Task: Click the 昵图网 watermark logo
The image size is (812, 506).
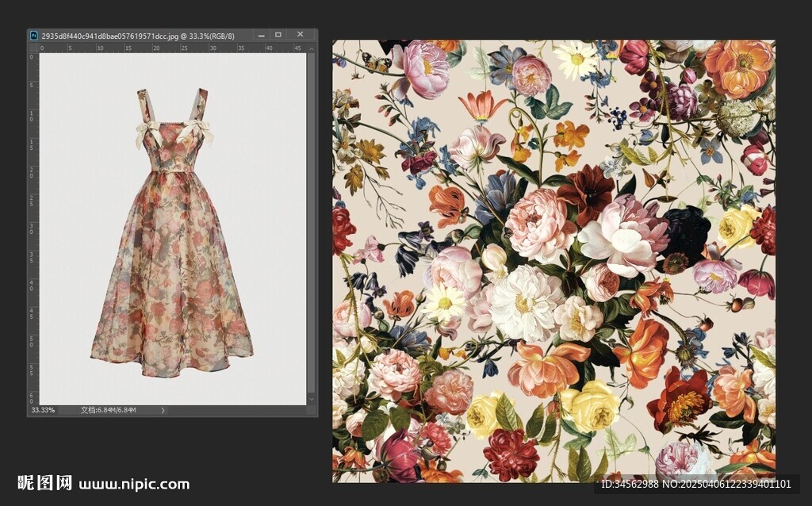Action: [44, 483]
